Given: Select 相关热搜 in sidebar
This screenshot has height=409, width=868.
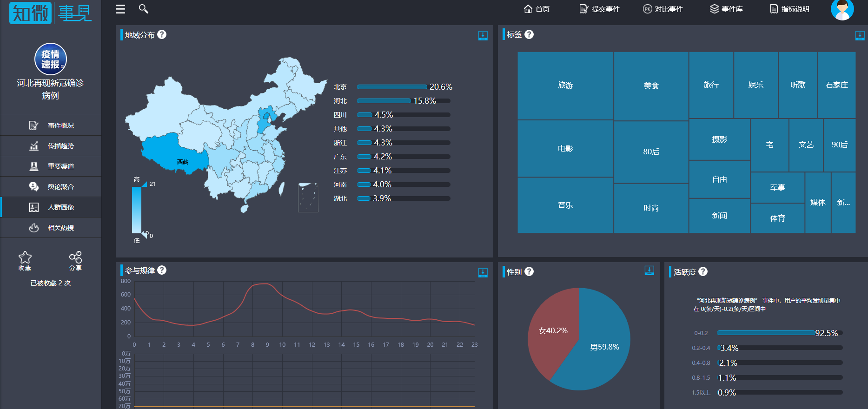Looking at the screenshot, I should (51, 228).
